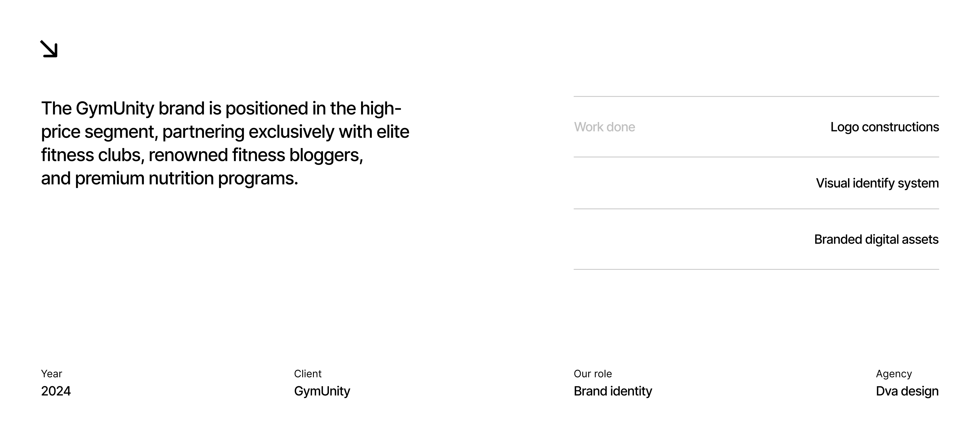This screenshot has width=980, height=439.
Task: Click the word 'GymUnity' in the headline
Action: pos(115,109)
